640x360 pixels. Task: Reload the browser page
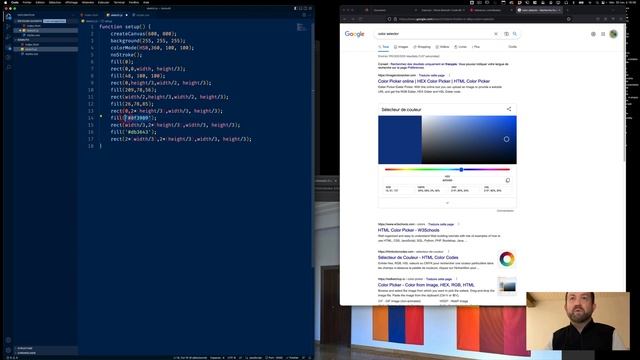click(360, 19)
